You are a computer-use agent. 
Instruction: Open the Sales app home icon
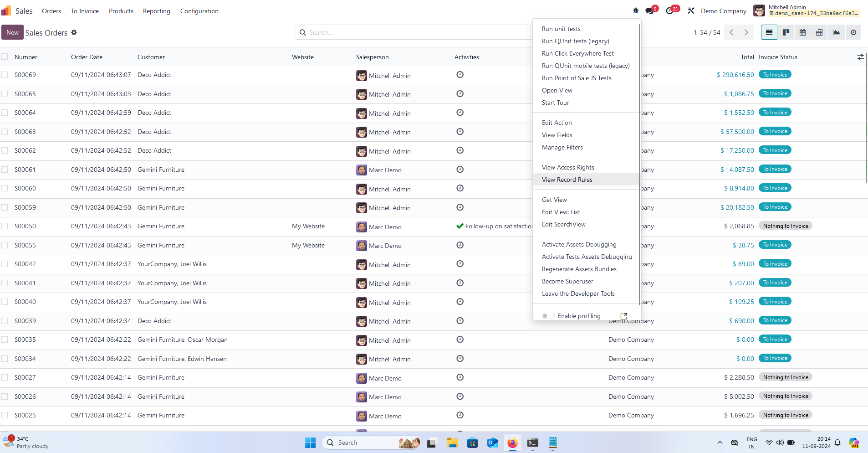coord(6,10)
